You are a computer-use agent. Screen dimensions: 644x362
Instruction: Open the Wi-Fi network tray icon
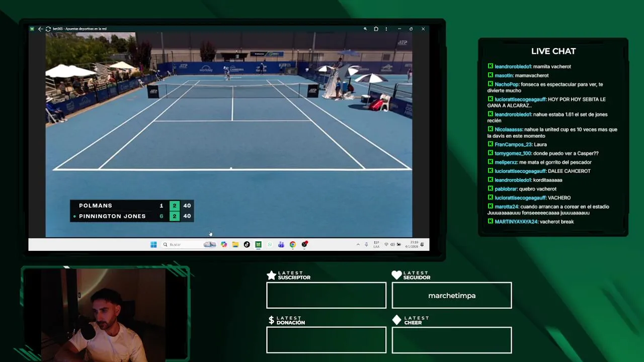click(x=386, y=244)
